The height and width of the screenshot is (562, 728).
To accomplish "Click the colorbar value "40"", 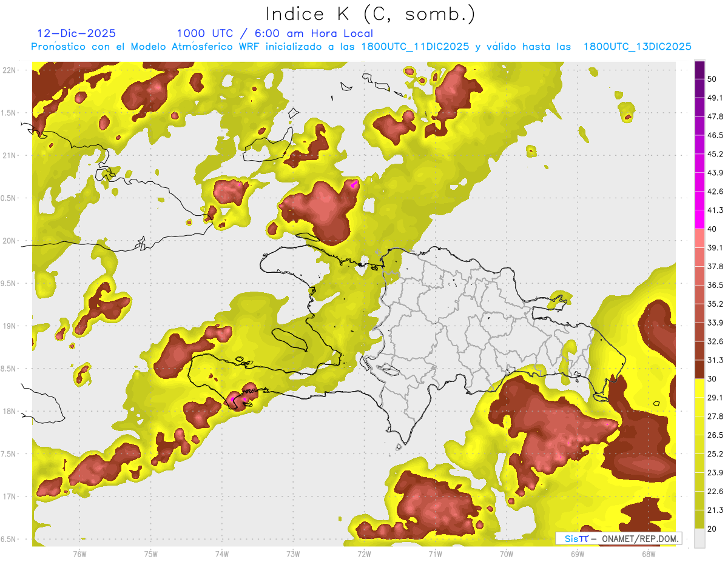I will tap(713, 229).
